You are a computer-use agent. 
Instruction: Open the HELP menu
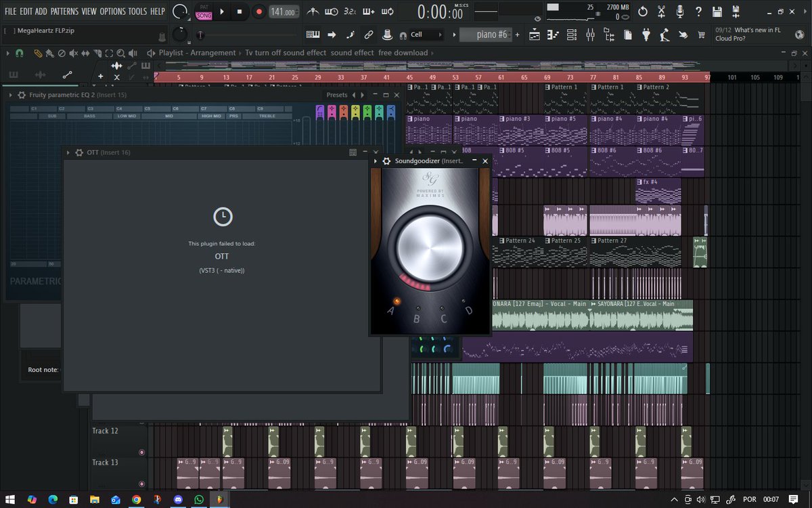(157, 12)
